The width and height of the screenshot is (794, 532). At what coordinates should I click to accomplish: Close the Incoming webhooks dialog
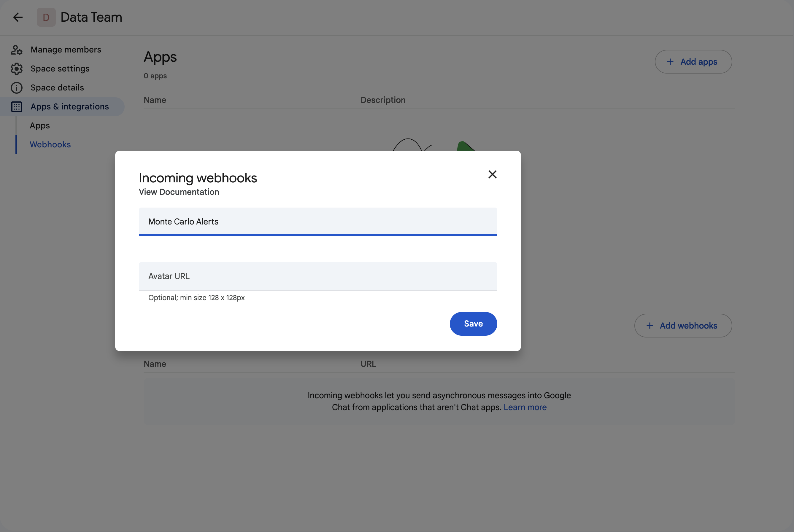tap(492, 174)
